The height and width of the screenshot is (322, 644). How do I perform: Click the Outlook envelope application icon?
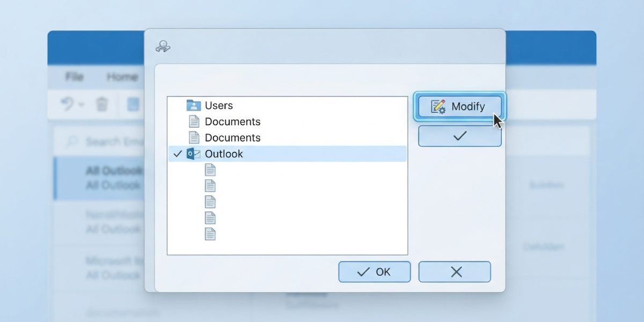click(x=193, y=154)
